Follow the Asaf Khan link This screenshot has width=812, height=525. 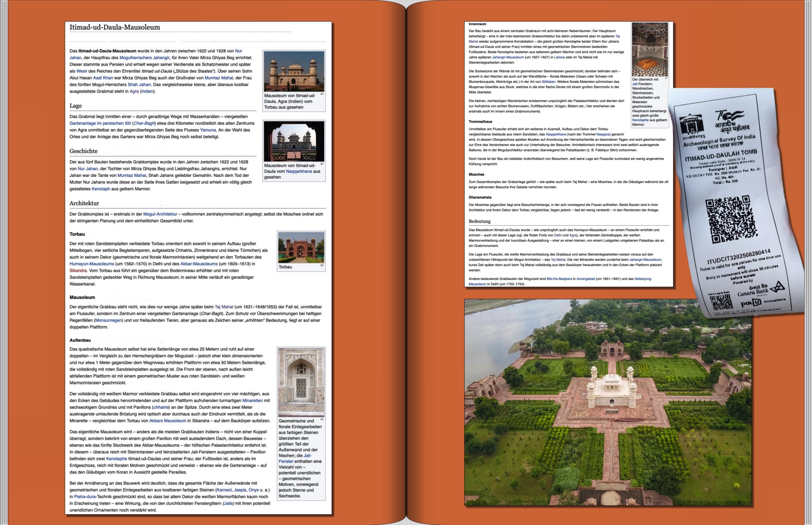pyautogui.click(x=103, y=78)
